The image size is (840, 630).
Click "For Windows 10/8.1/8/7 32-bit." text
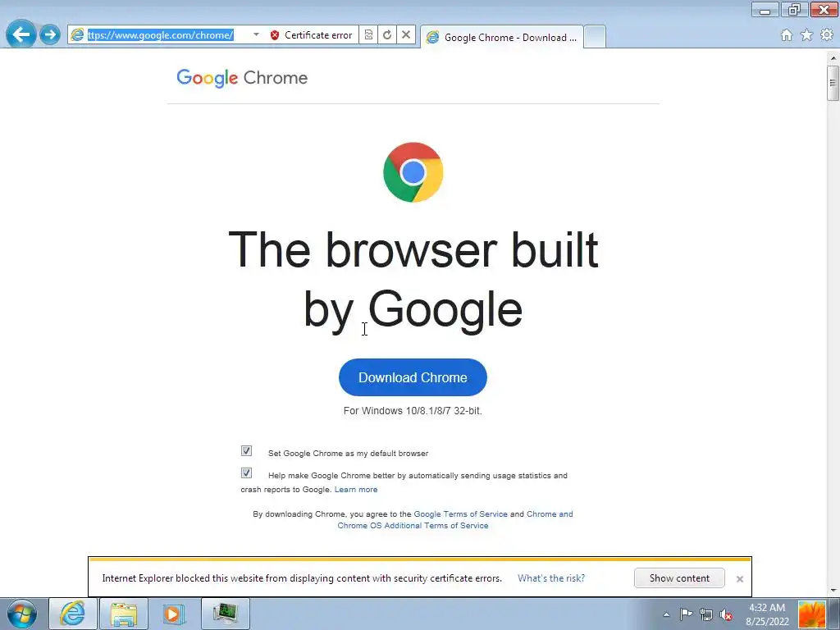[x=413, y=411]
